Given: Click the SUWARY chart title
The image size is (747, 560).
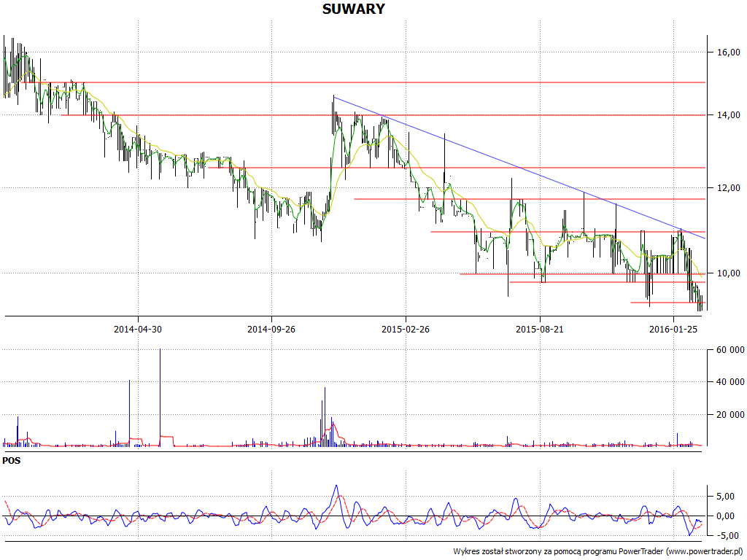Looking at the screenshot, I should pos(354,9).
